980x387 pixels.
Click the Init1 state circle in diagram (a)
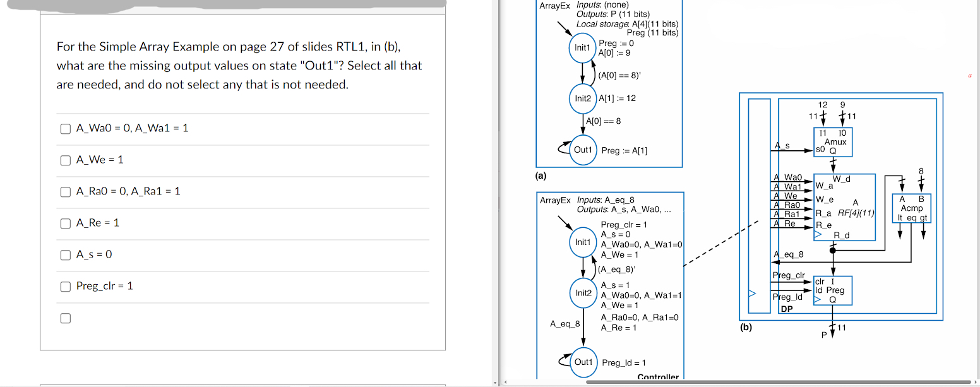[x=583, y=48]
